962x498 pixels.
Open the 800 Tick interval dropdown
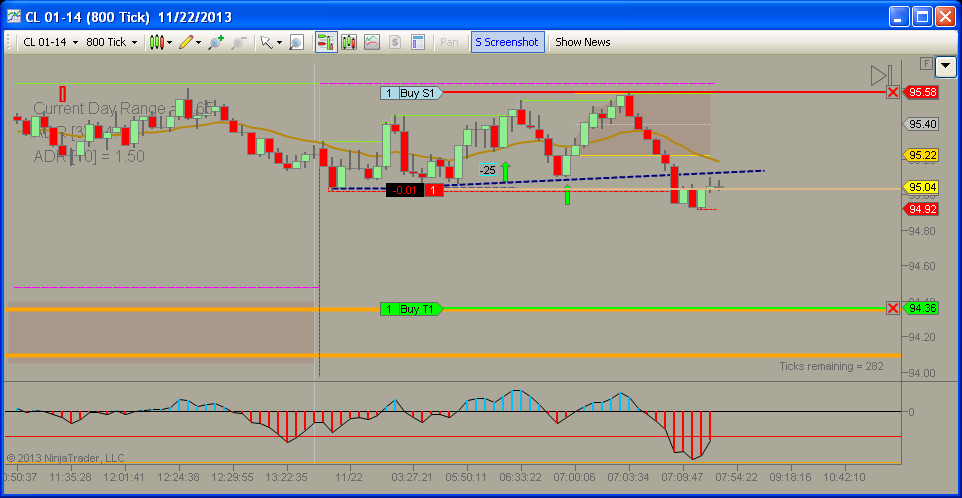tap(111, 42)
